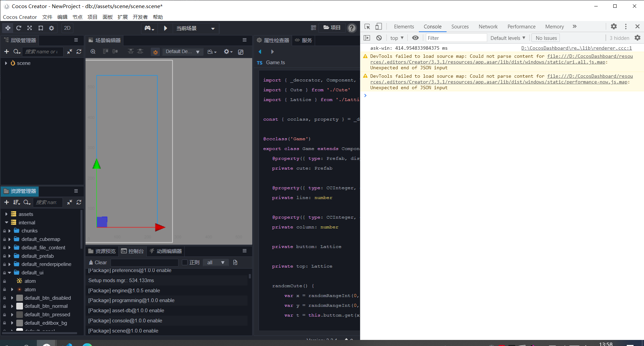Select the move transform tool
Image resolution: width=644 pixels, height=346 pixels.
click(8, 28)
